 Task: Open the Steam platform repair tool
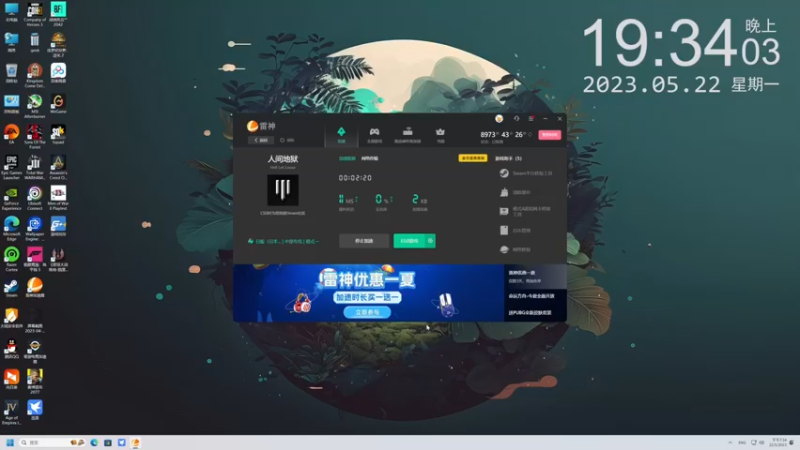[x=526, y=173]
